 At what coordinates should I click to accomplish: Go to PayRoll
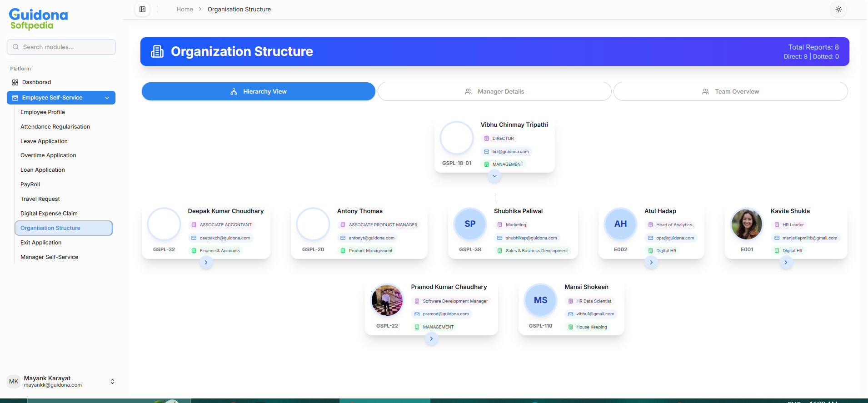tap(30, 184)
